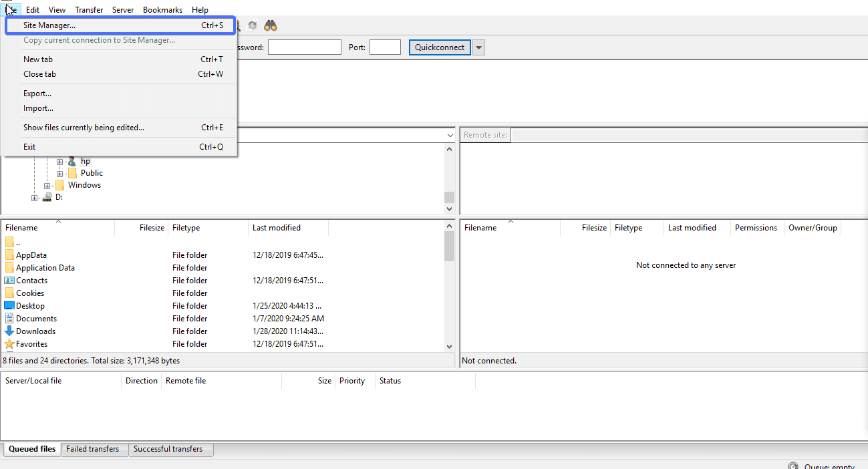Select the Desktop folder icon in file list
Image resolution: width=868 pixels, height=469 pixels.
(x=9, y=306)
